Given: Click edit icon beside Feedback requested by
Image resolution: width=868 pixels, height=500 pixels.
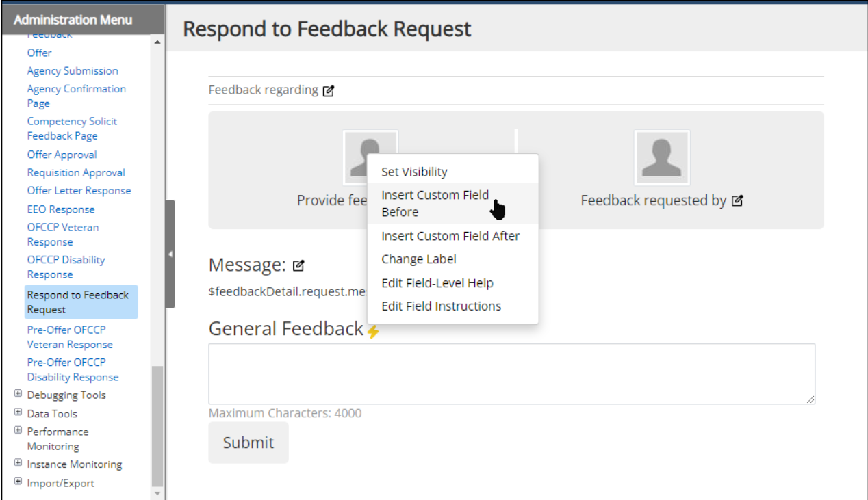Looking at the screenshot, I should coord(737,201).
